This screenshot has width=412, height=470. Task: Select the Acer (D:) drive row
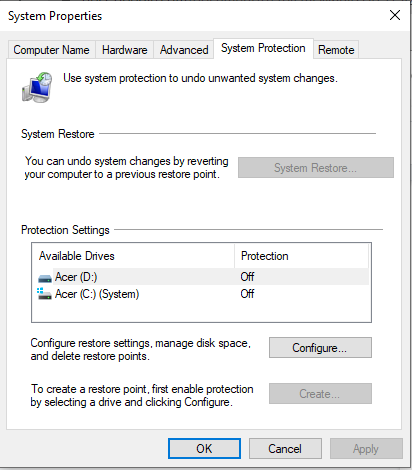[x=202, y=277]
